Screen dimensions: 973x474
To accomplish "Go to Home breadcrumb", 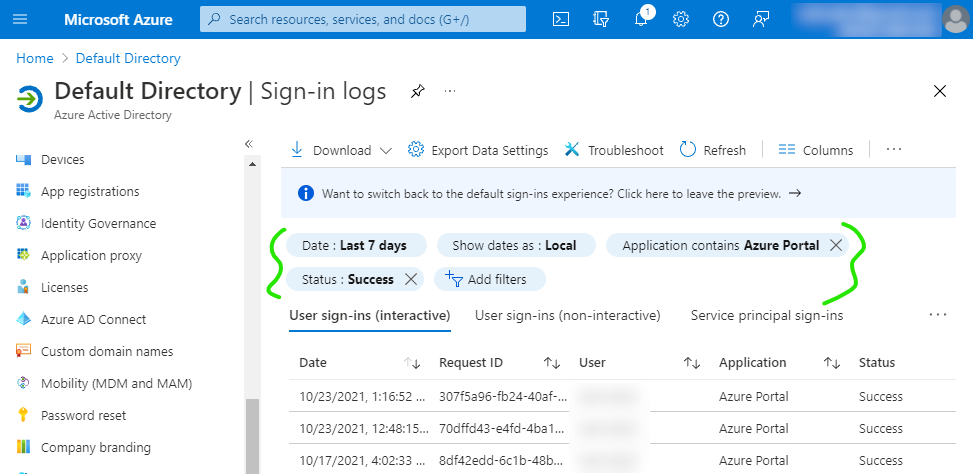I will point(35,58).
